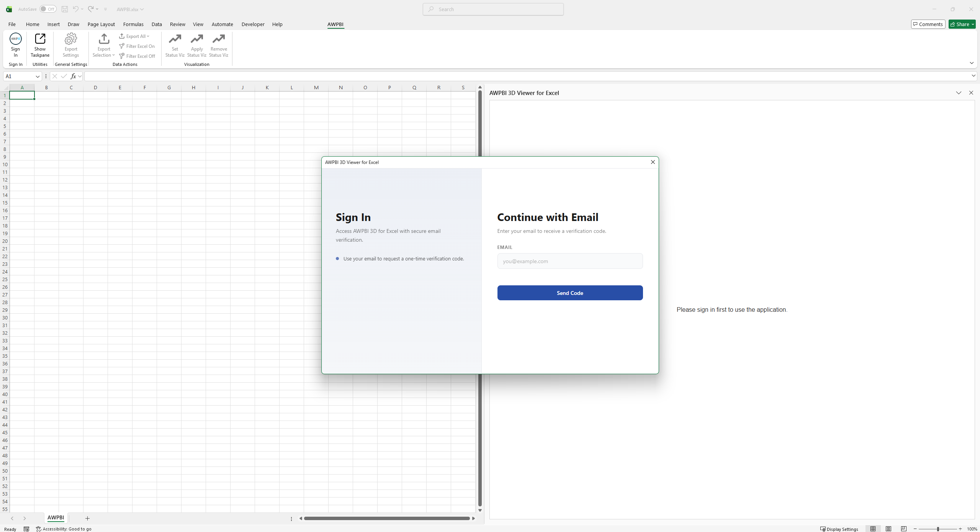This screenshot has height=532, width=980.
Task: Open task pane options chevron
Action: [959, 93]
